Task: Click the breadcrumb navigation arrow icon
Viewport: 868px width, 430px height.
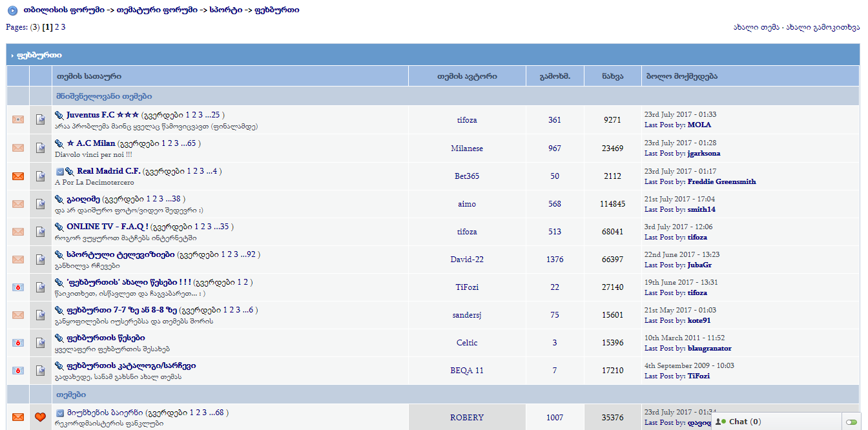Action: (12, 10)
